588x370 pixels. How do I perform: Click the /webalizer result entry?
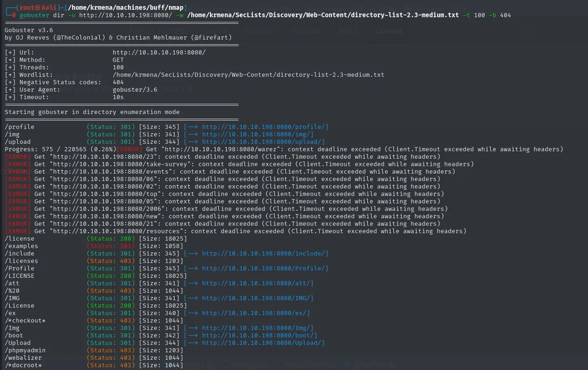point(94,358)
